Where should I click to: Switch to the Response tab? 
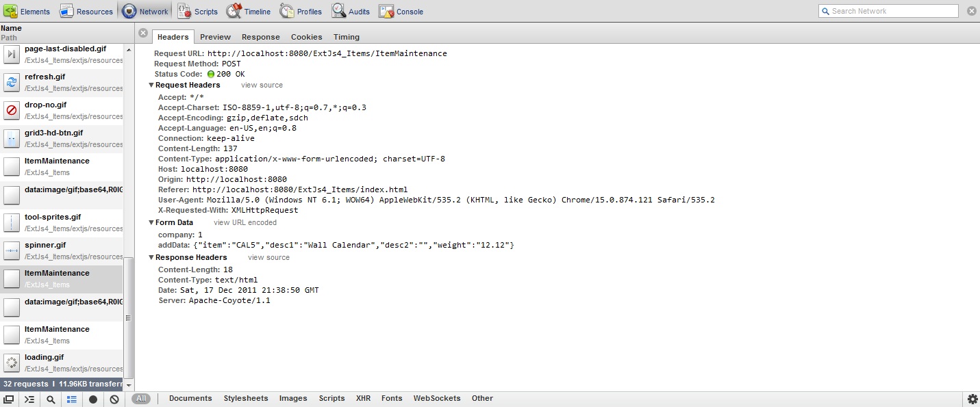click(x=260, y=36)
